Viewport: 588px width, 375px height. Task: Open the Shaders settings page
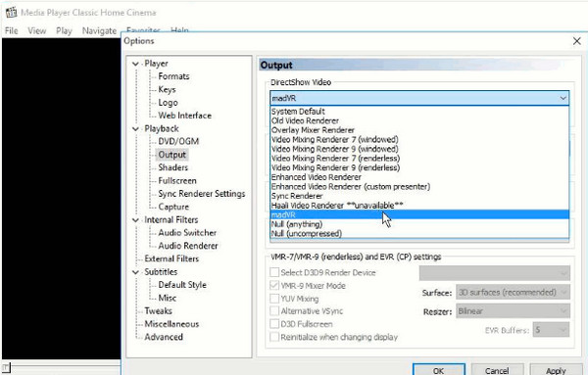coord(172,167)
